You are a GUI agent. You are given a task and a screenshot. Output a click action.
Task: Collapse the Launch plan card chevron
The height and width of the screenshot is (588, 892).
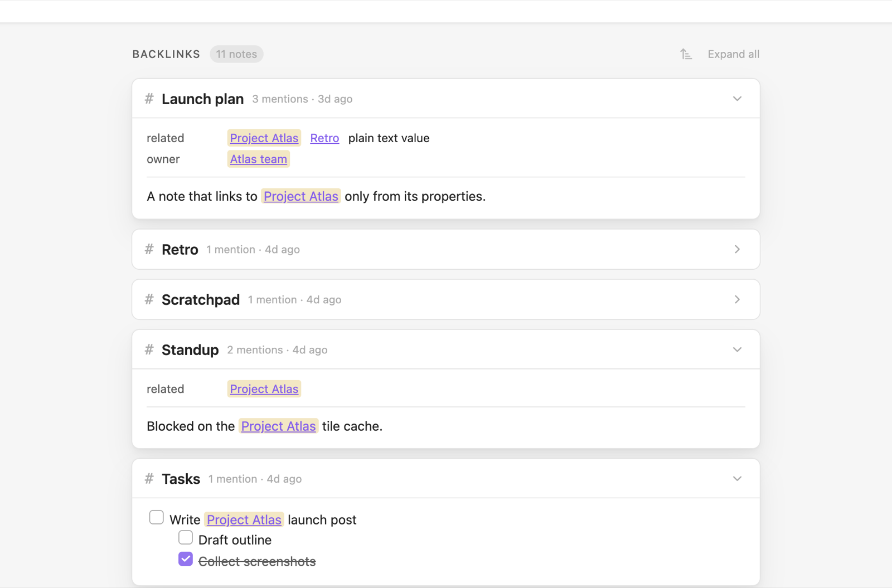point(737,99)
